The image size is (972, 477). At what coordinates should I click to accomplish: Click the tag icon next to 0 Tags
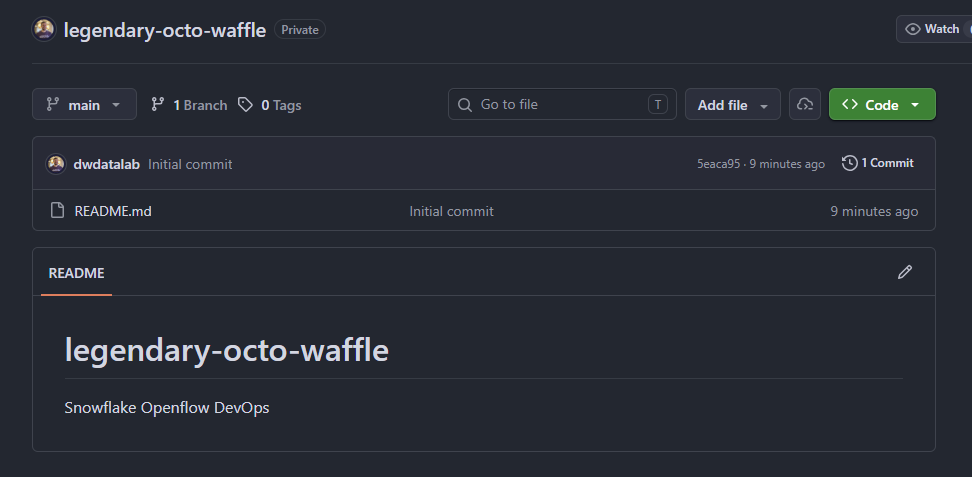tap(245, 105)
